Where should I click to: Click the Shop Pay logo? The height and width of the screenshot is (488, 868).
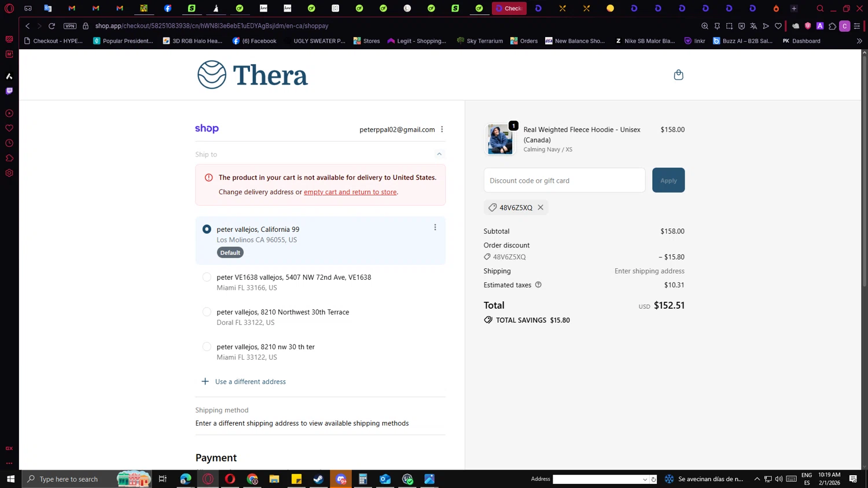(x=207, y=128)
